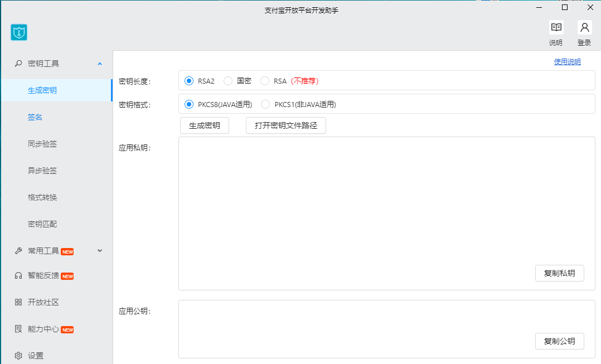Click NEW badge beside 智能反馈

pos(67,276)
